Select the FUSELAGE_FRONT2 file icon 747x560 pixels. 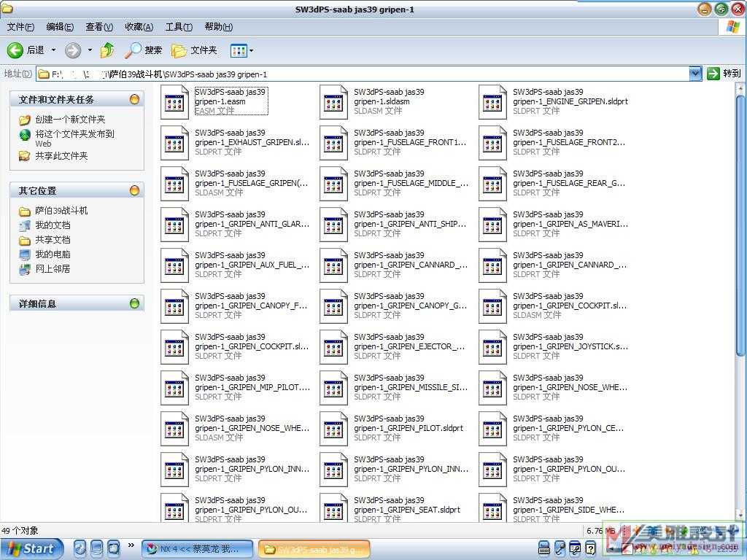point(492,142)
